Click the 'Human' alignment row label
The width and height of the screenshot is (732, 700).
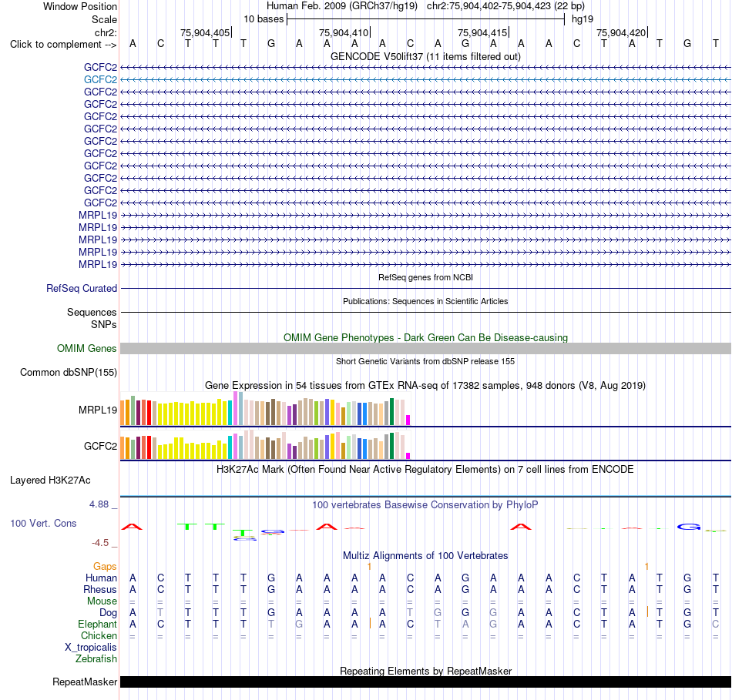101,578
